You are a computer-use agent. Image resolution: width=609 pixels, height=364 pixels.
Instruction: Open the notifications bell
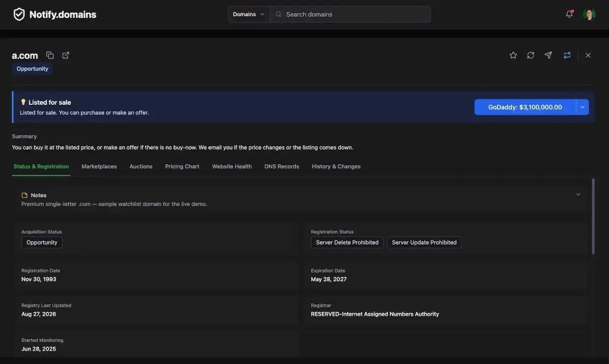[x=569, y=14]
